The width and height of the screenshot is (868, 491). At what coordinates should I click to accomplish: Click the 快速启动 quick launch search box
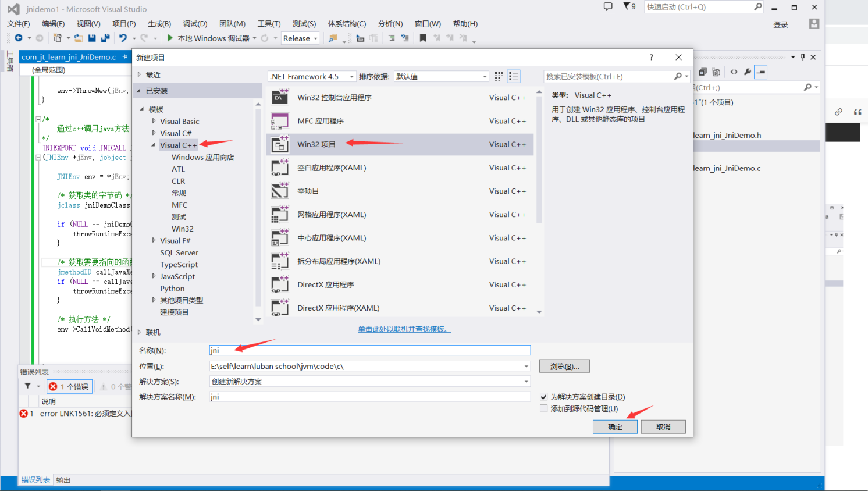[x=704, y=7]
